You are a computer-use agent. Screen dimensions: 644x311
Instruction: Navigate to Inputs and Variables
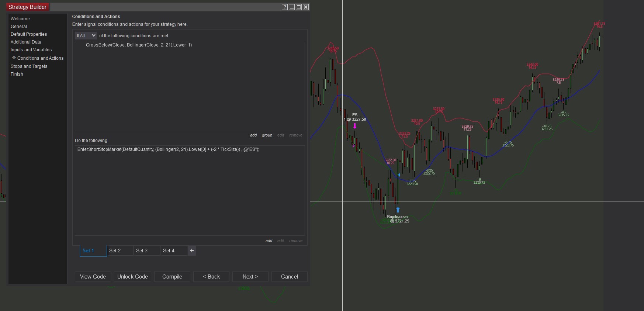point(31,50)
